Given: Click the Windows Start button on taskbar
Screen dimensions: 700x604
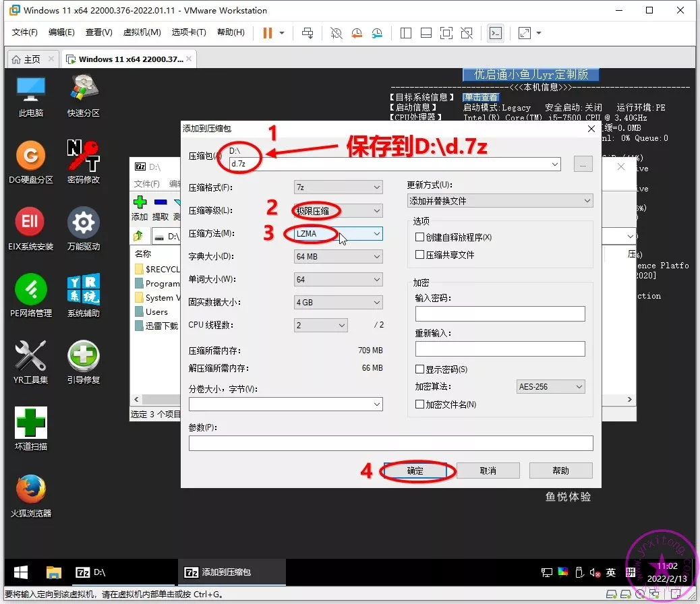Looking at the screenshot, I should click(x=21, y=572).
